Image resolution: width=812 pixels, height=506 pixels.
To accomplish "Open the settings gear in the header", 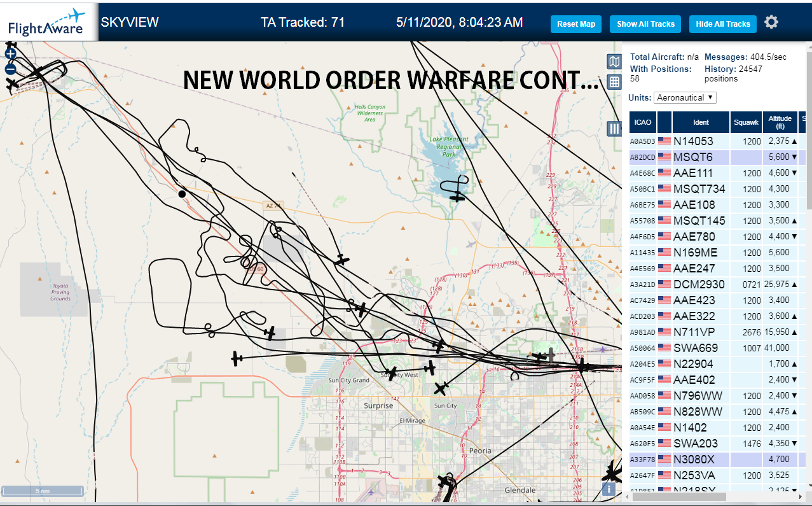I will pyautogui.click(x=771, y=22).
